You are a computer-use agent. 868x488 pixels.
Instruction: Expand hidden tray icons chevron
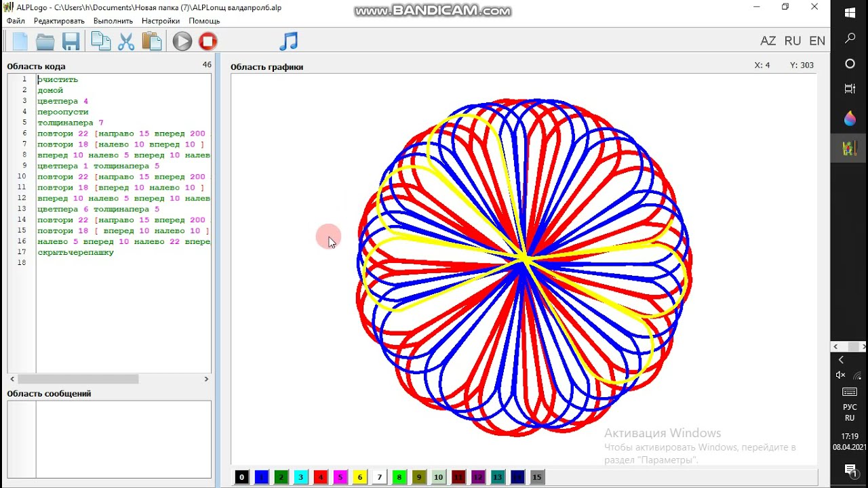click(841, 360)
